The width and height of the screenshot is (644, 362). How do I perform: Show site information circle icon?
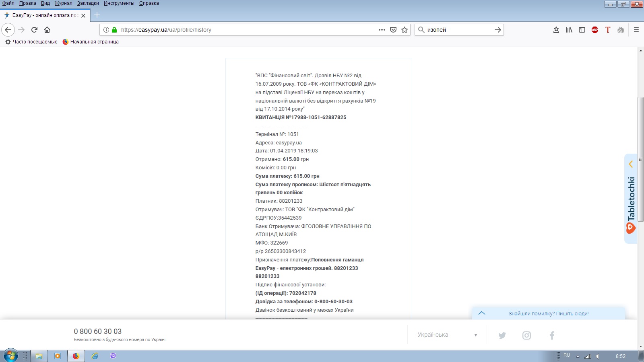pyautogui.click(x=106, y=30)
